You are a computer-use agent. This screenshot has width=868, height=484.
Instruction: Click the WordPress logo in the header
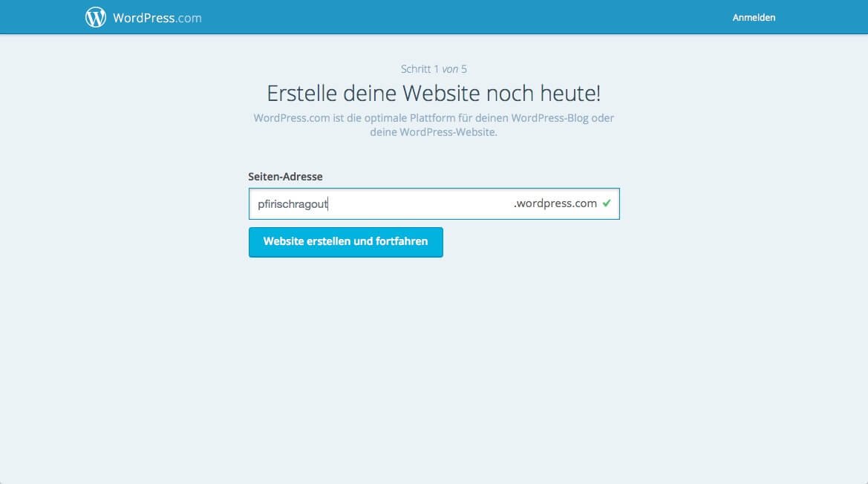tap(95, 16)
